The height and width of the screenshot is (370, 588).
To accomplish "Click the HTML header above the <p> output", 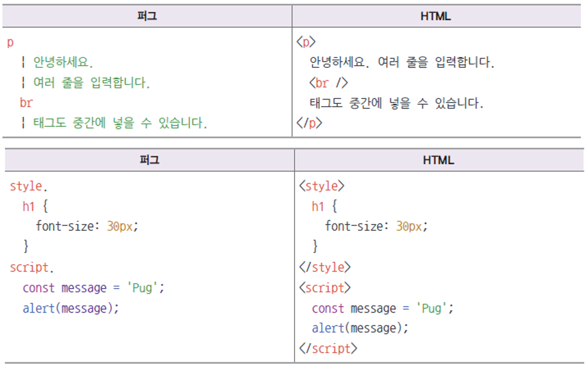I will click(x=436, y=16).
